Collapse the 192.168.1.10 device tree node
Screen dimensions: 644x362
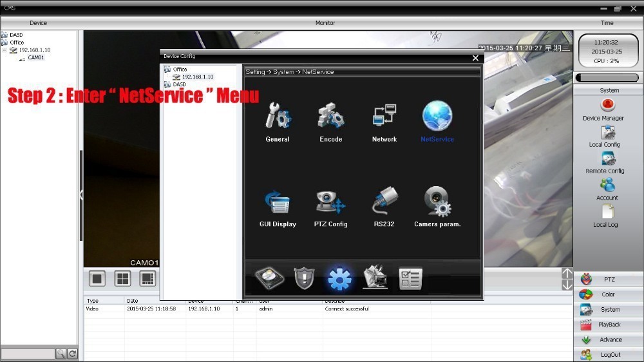(x=5, y=50)
